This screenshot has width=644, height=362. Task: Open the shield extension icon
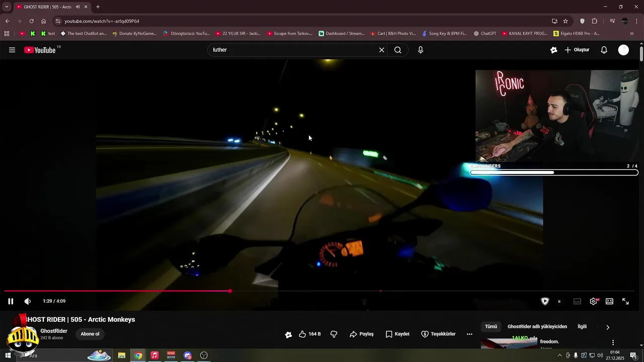point(583,21)
